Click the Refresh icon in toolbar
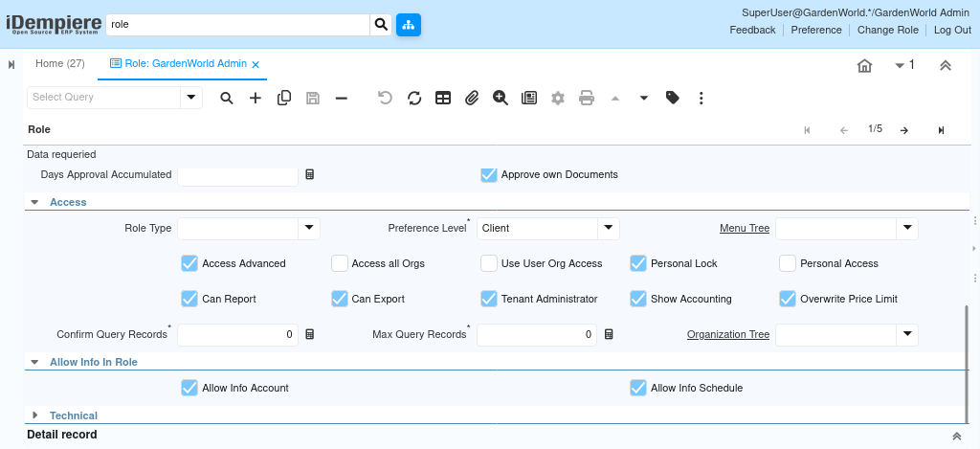980x449 pixels. pos(414,98)
